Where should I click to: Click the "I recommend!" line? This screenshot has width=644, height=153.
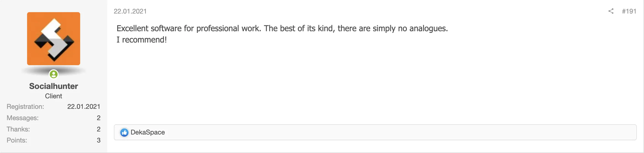[x=142, y=40]
